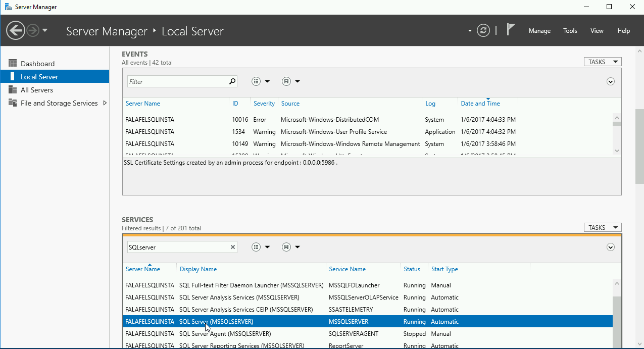Open the TASKS dropdown for Events

coord(602,61)
